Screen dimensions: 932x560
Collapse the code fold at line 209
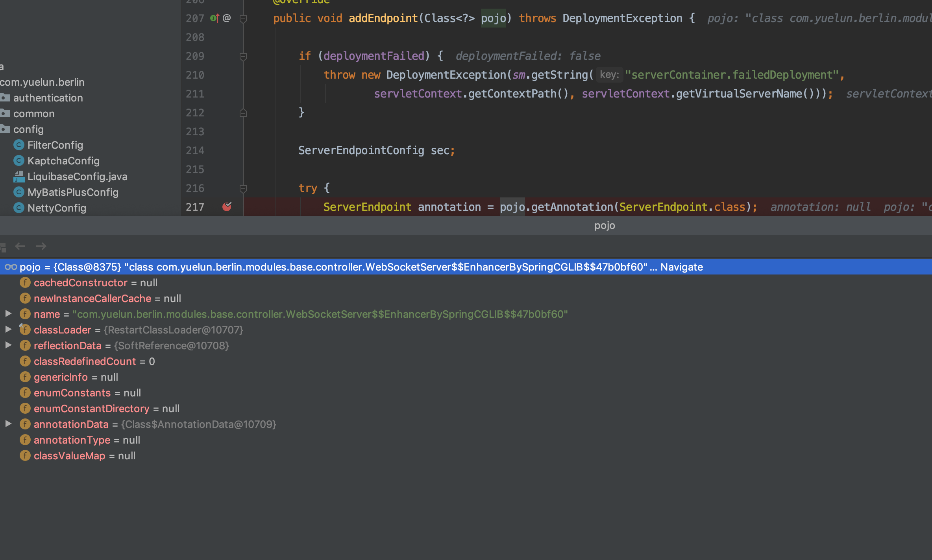click(x=243, y=56)
